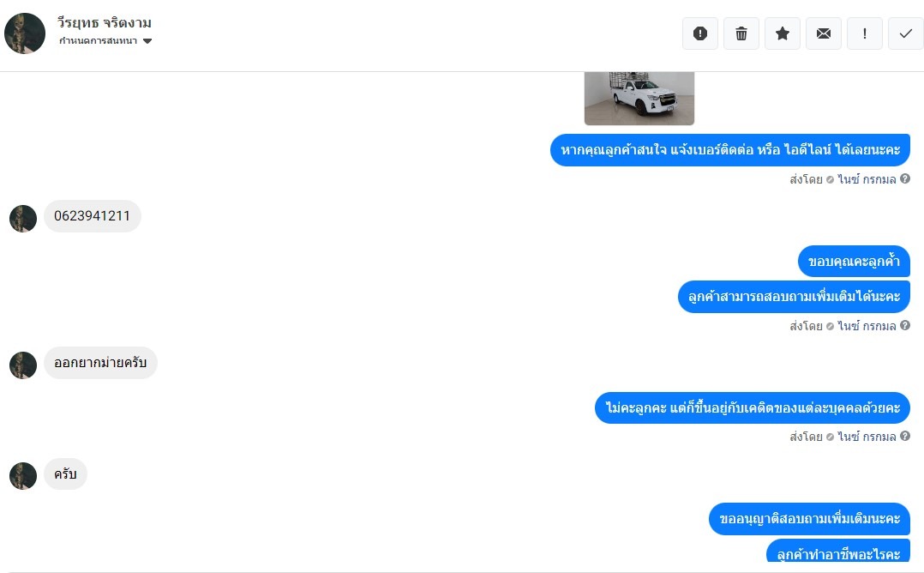
Task: Click avatar beside 'ออกยากม่ายครับ' message
Action: tap(23, 365)
